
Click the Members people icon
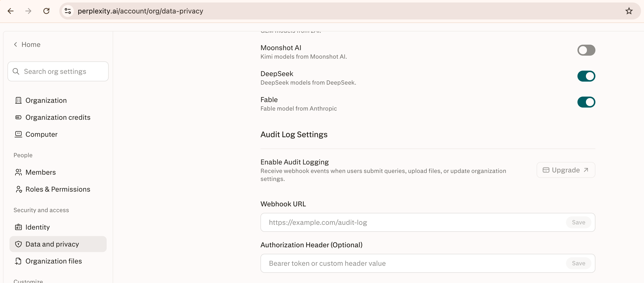point(18,172)
